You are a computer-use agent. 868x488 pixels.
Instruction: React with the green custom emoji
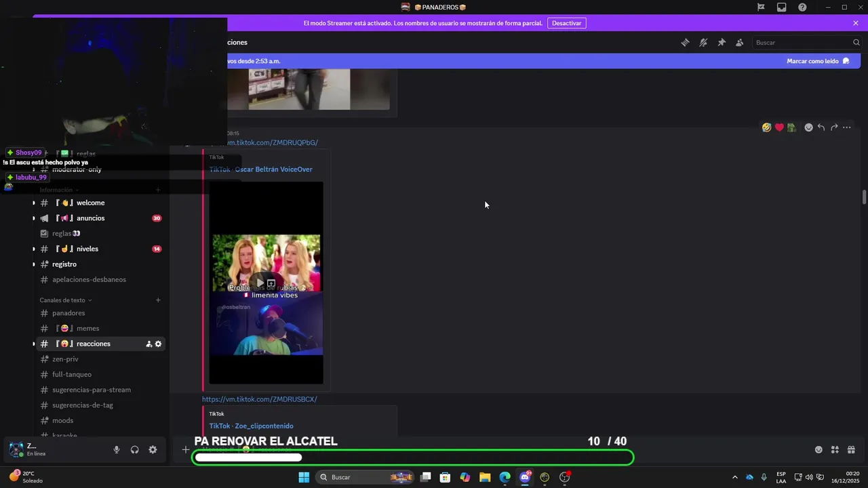click(791, 127)
